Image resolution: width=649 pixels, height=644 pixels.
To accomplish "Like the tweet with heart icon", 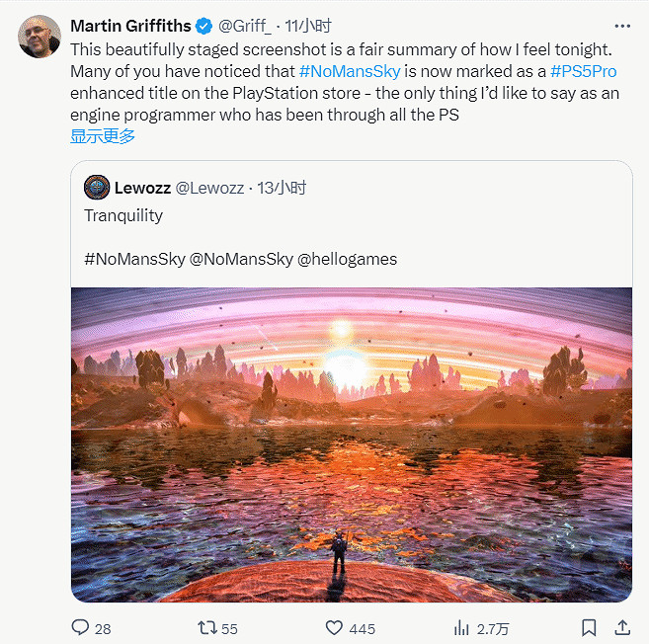I will 334,627.
